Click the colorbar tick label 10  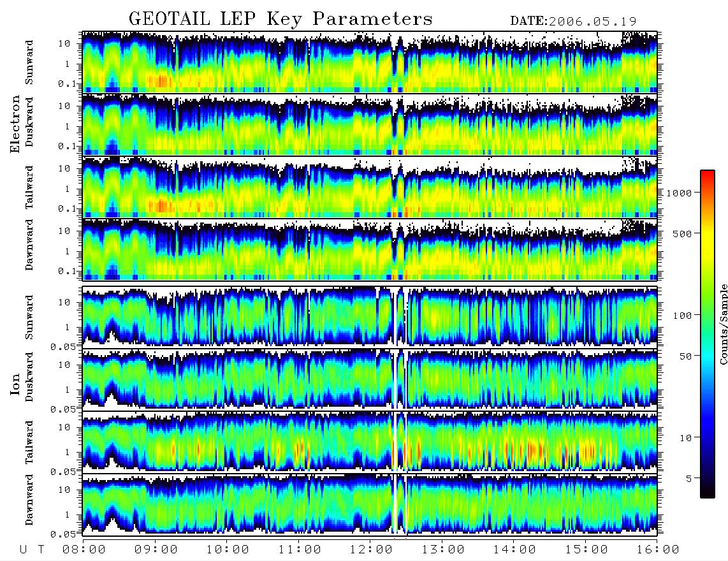pyautogui.click(x=686, y=437)
